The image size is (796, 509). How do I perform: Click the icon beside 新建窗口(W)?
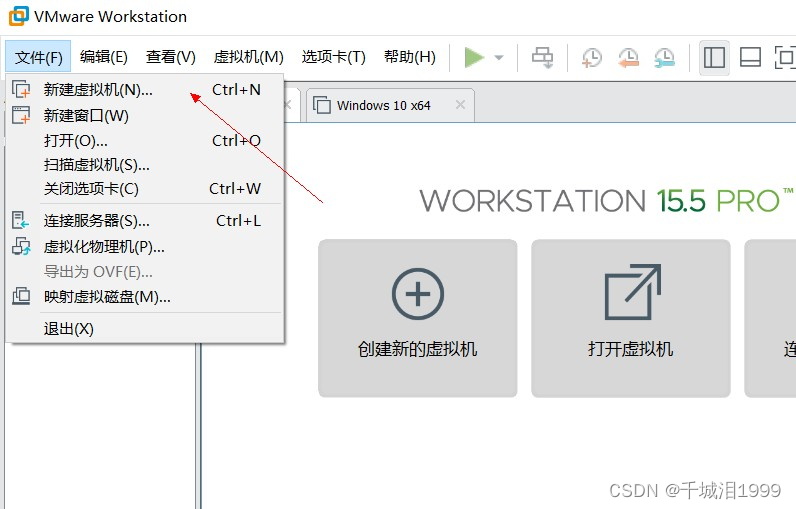(x=21, y=115)
